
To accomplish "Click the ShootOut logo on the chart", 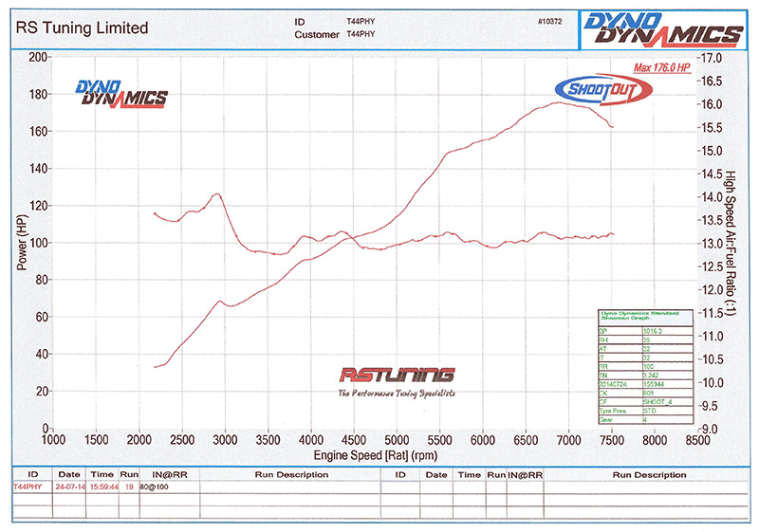I will tap(603, 89).
